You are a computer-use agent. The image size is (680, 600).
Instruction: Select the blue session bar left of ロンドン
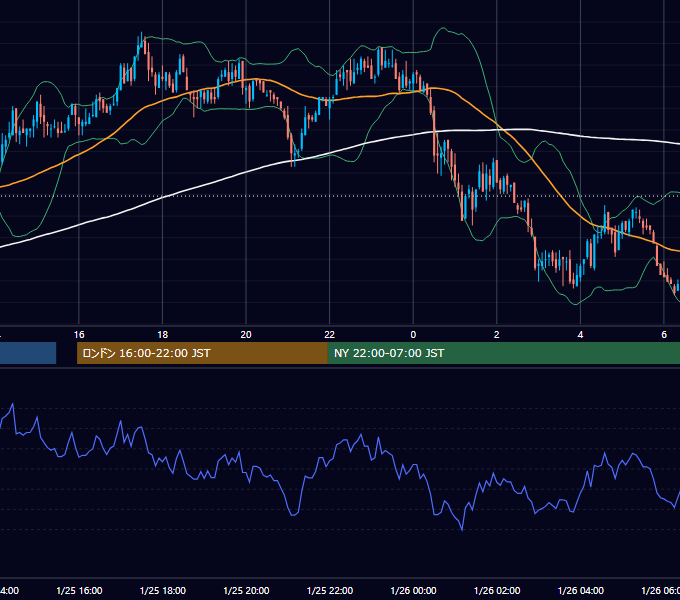pyautogui.click(x=28, y=353)
